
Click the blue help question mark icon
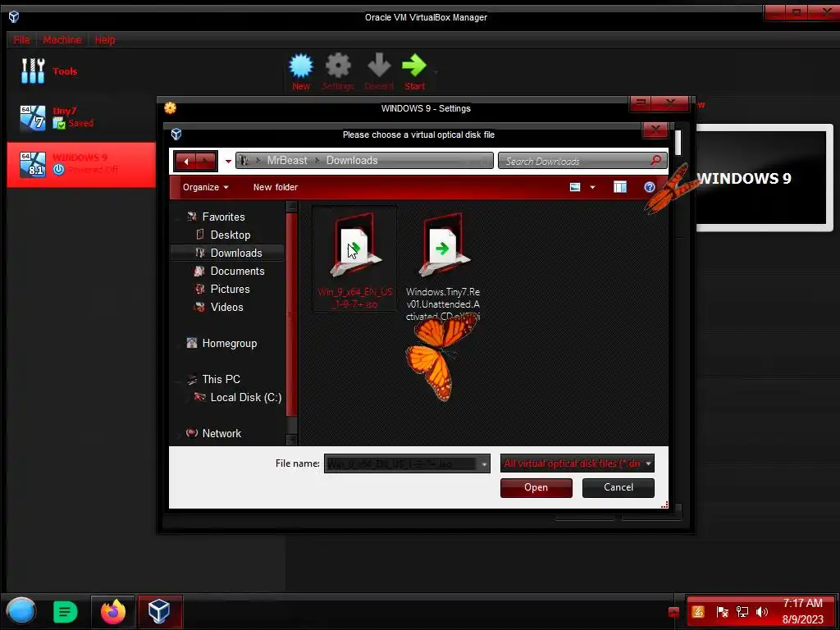pyautogui.click(x=650, y=187)
